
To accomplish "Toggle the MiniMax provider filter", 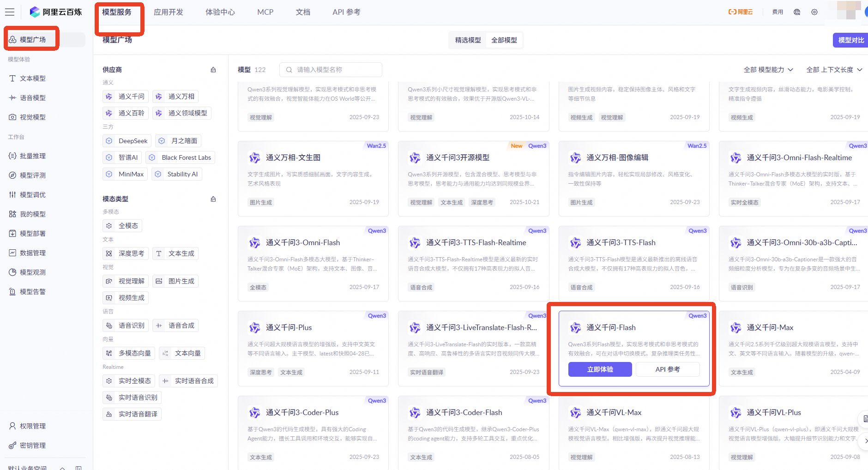I will (125, 174).
